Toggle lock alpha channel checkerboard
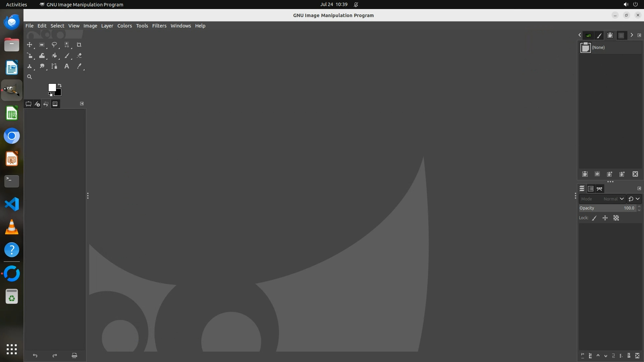Screen dimensions: 644x362 (x=616, y=218)
